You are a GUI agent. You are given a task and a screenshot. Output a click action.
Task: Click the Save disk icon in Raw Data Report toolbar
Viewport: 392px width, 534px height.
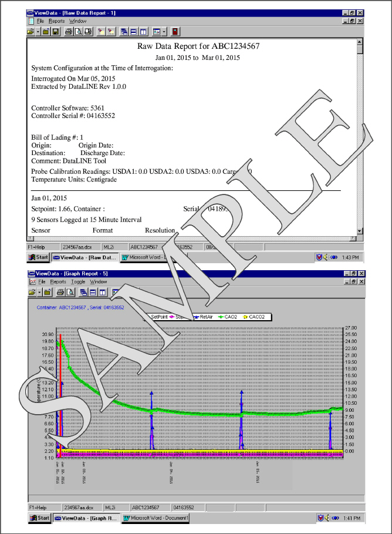click(56, 32)
